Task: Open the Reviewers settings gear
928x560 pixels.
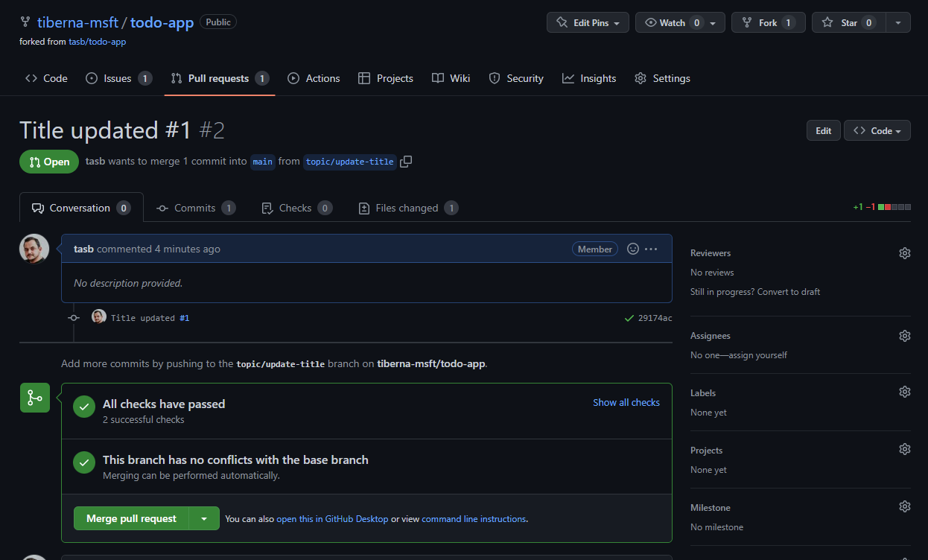Action: pos(904,253)
